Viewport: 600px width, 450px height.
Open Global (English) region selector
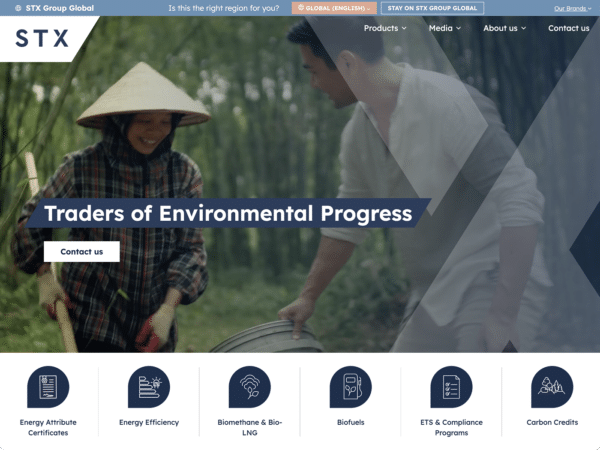pos(334,8)
